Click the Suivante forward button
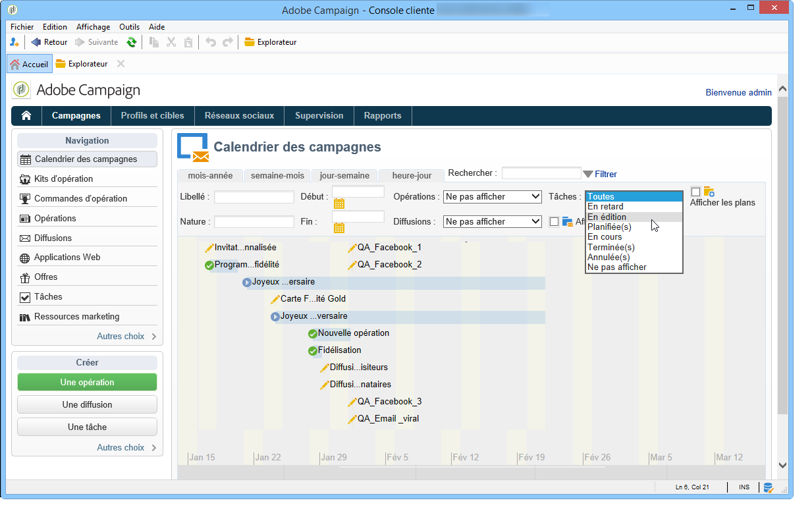This screenshot has width=812, height=517. click(x=96, y=42)
